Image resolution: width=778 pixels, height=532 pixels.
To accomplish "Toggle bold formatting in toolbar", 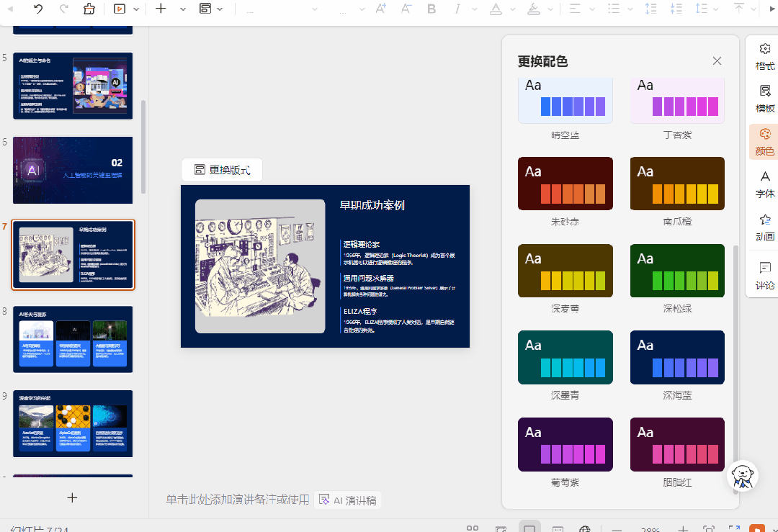I will point(432,9).
